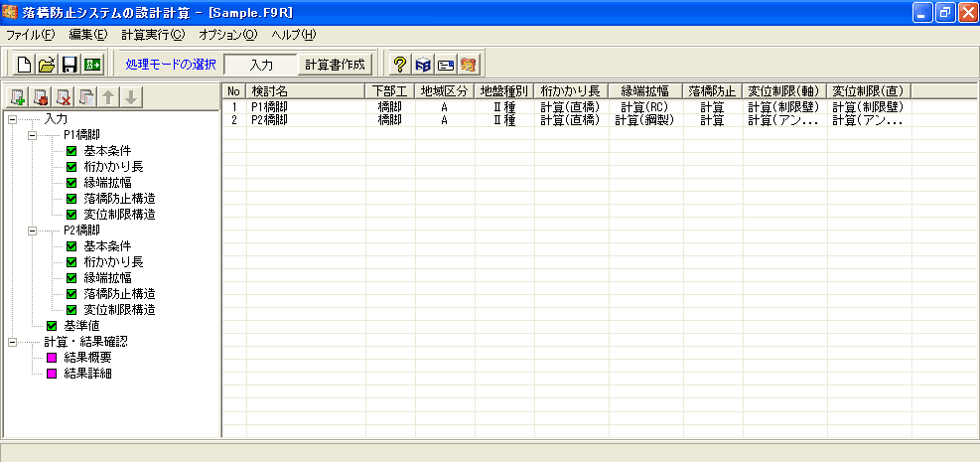Click the New file icon
This screenshot has height=462, width=980.
coord(24,65)
